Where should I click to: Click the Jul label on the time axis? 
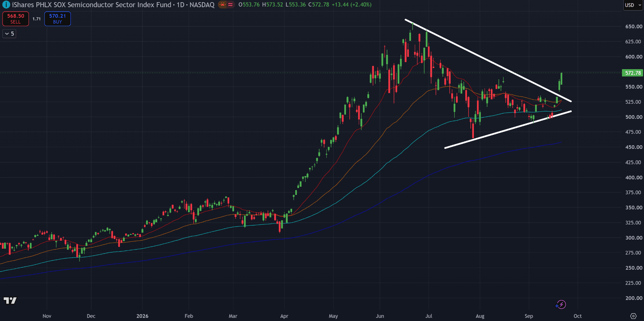coord(429,316)
